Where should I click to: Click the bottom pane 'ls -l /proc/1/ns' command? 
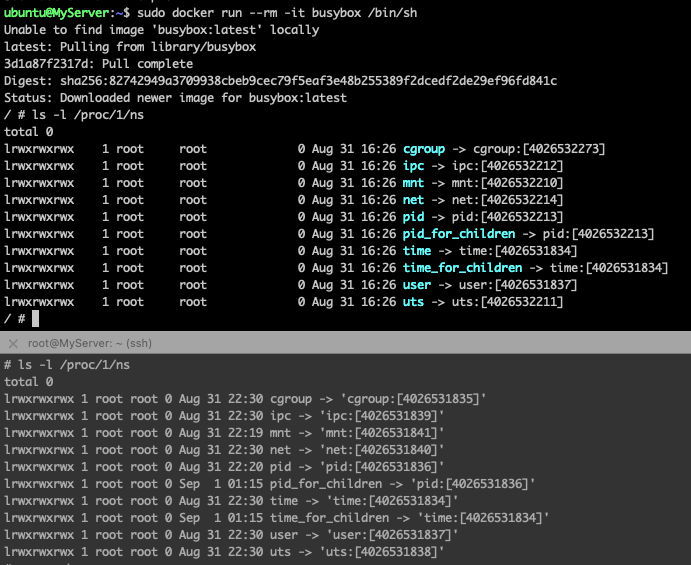(74, 365)
